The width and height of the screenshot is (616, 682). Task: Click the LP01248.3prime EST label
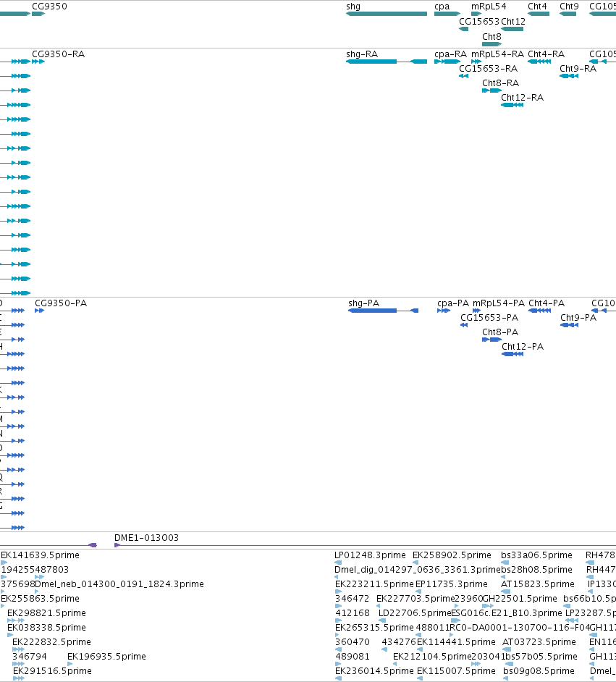pos(370,555)
